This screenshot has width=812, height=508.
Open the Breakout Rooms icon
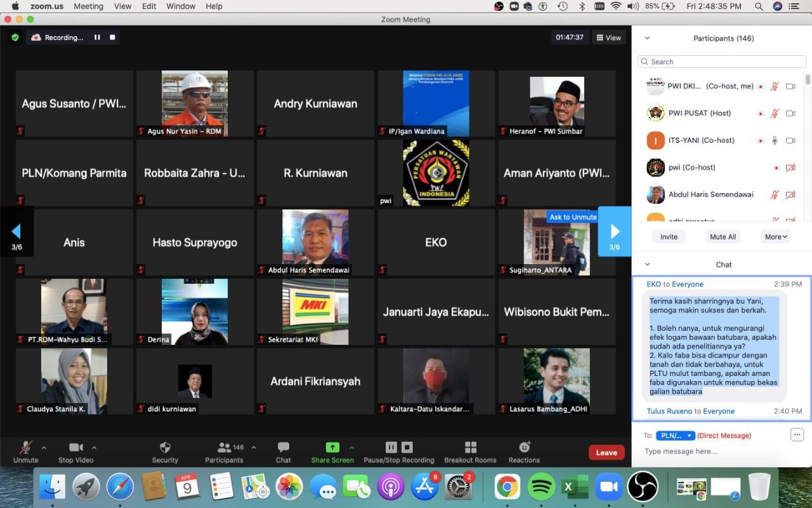(470, 448)
